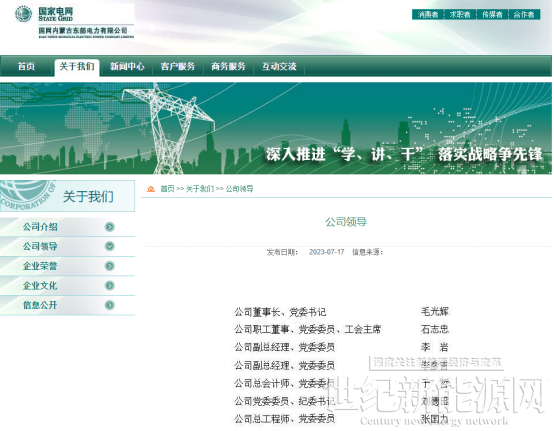The image size is (554, 431).
Task: Open the 首页 navigation tab
Action: [26, 66]
